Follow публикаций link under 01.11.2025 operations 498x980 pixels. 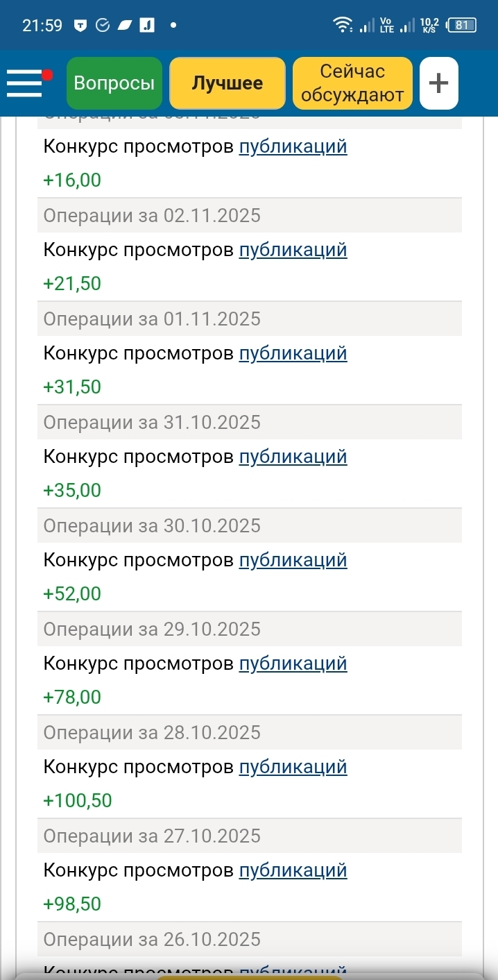tap(293, 353)
